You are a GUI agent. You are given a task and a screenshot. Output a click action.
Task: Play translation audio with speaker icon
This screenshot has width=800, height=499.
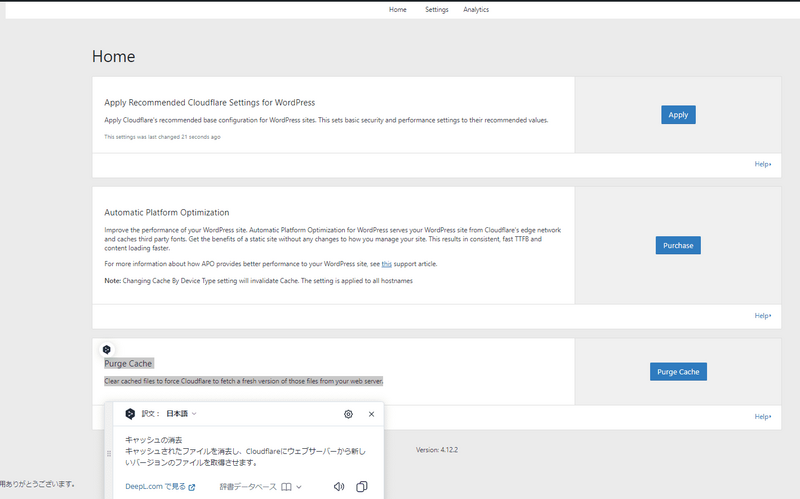(x=339, y=487)
